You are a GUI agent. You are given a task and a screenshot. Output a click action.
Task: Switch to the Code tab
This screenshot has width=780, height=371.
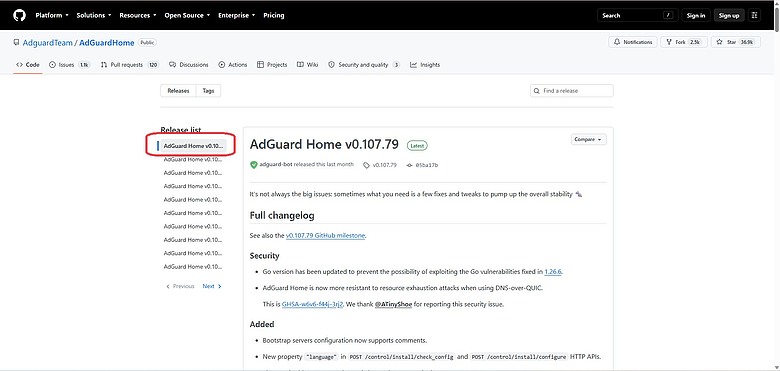(28, 65)
